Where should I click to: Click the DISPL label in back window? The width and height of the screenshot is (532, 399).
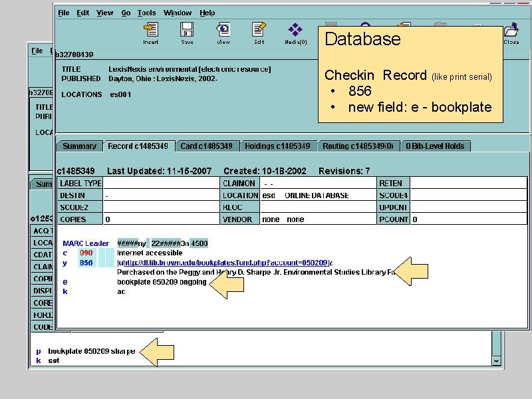click(x=43, y=291)
